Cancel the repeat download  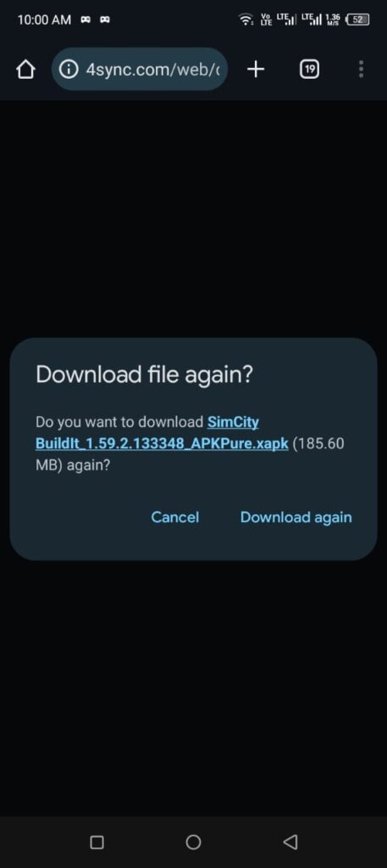point(174,517)
